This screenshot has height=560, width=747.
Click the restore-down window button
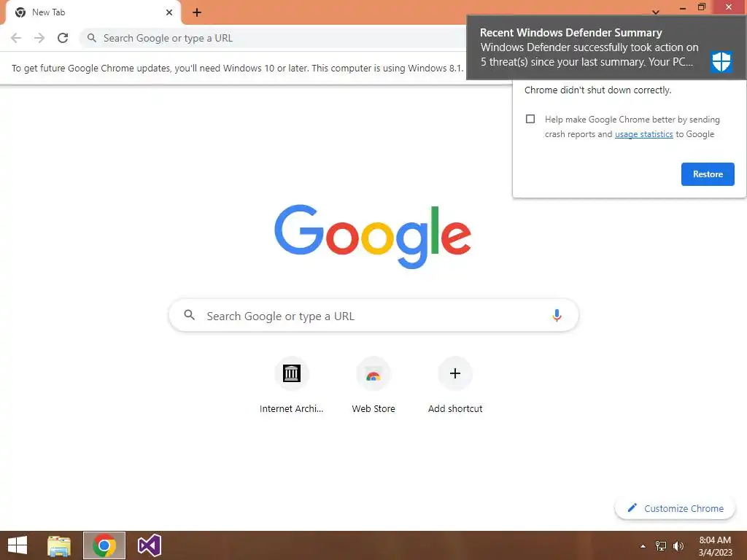pyautogui.click(x=702, y=7)
